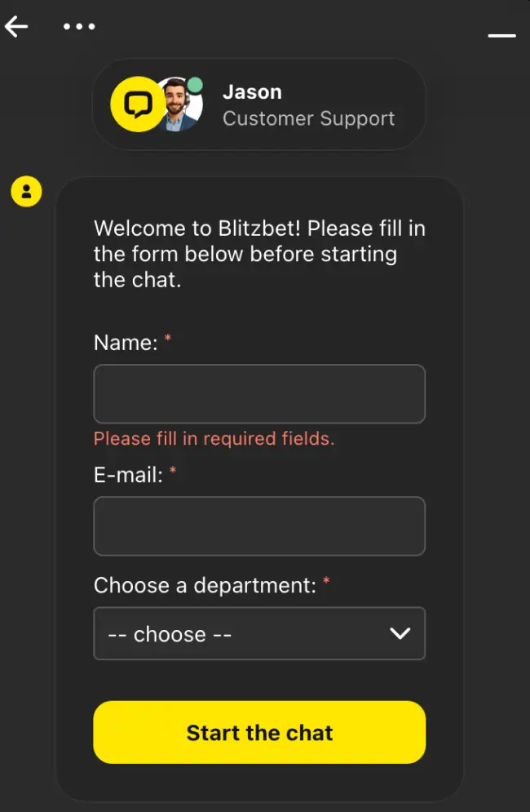This screenshot has height=812, width=530.
Task: Select the E-mail input field
Action: coord(259,526)
